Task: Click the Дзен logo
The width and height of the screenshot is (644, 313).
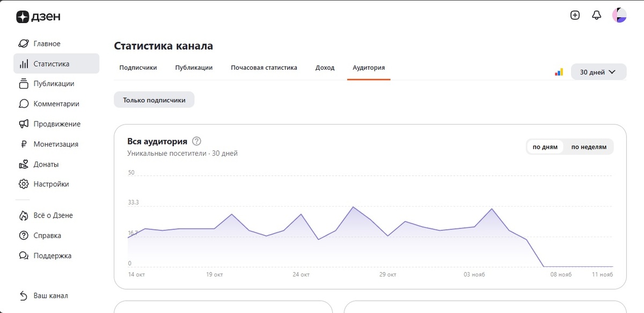Action: pos(38,17)
